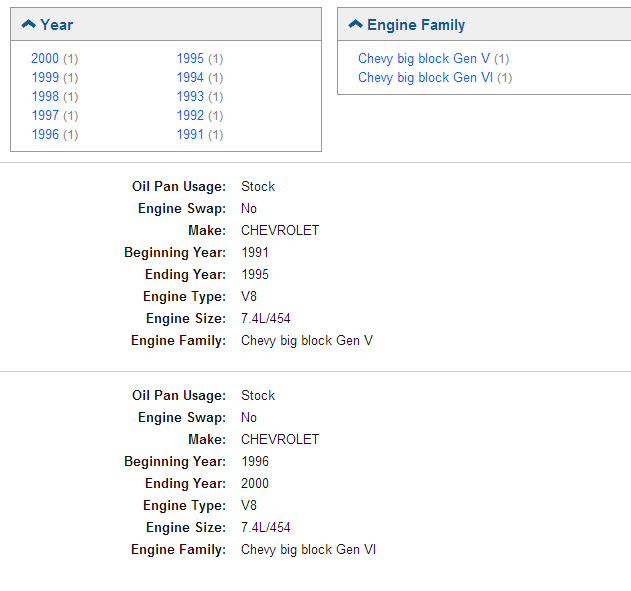The image size is (631, 591).
Task: Filter by year 1995
Action: pos(190,58)
